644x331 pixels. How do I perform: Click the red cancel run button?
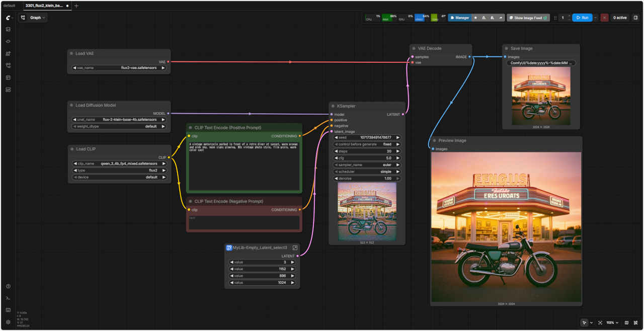pos(604,18)
